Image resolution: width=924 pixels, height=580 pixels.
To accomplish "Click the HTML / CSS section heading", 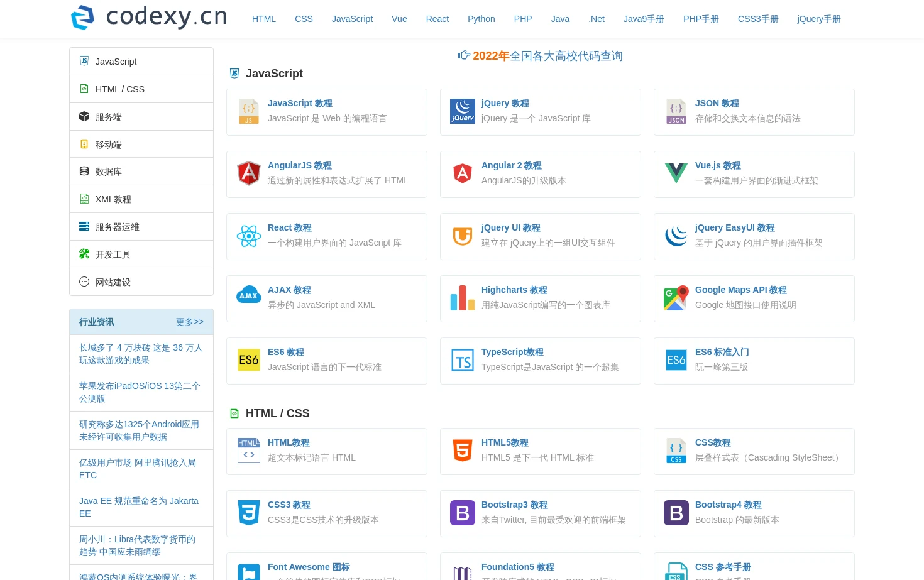I will tap(277, 413).
